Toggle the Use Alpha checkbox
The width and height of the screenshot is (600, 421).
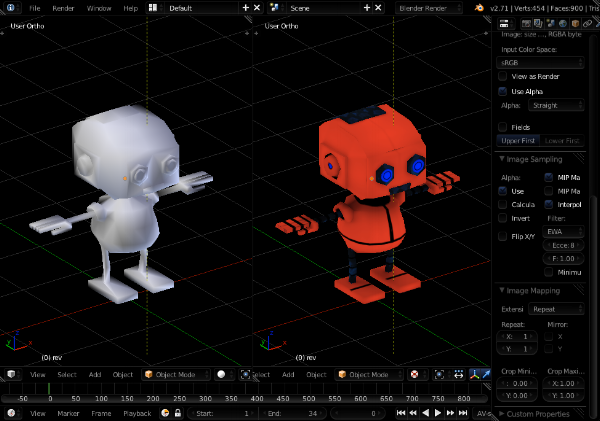[503, 91]
